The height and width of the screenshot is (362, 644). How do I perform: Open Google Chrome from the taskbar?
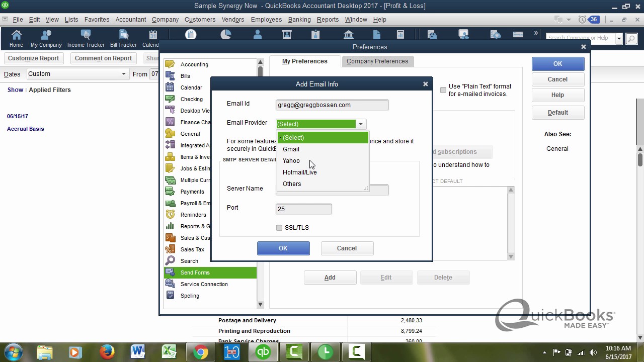coord(200,352)
